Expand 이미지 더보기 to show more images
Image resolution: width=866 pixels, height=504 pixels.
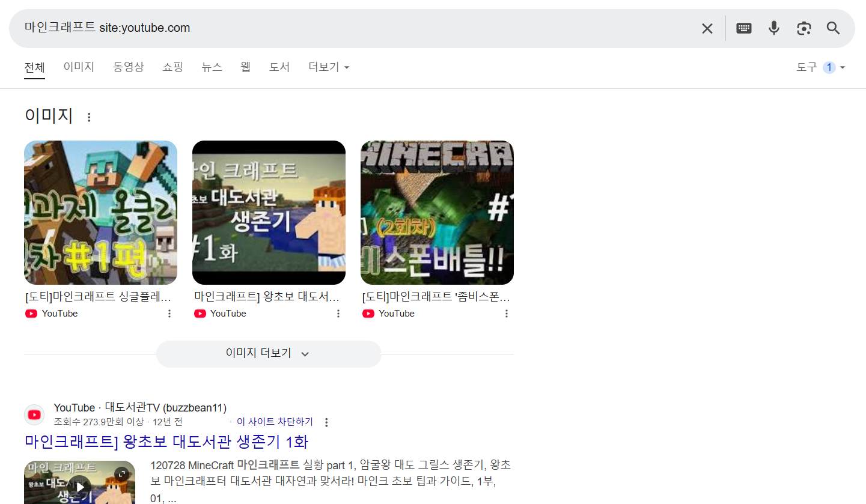click(269, 354)
